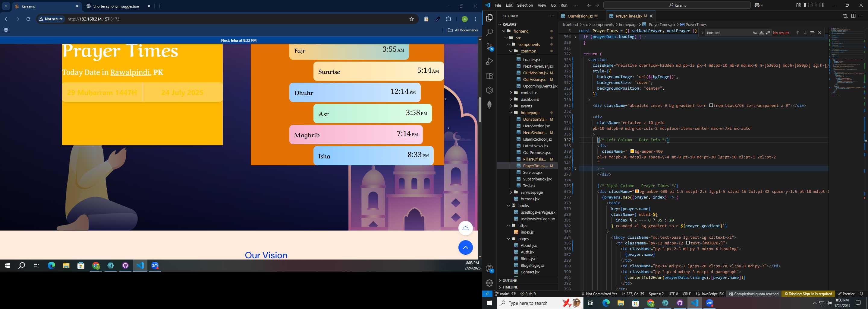868x309 pixels.
Task: Toggle Replace mode in find widget
Action: 702,33
